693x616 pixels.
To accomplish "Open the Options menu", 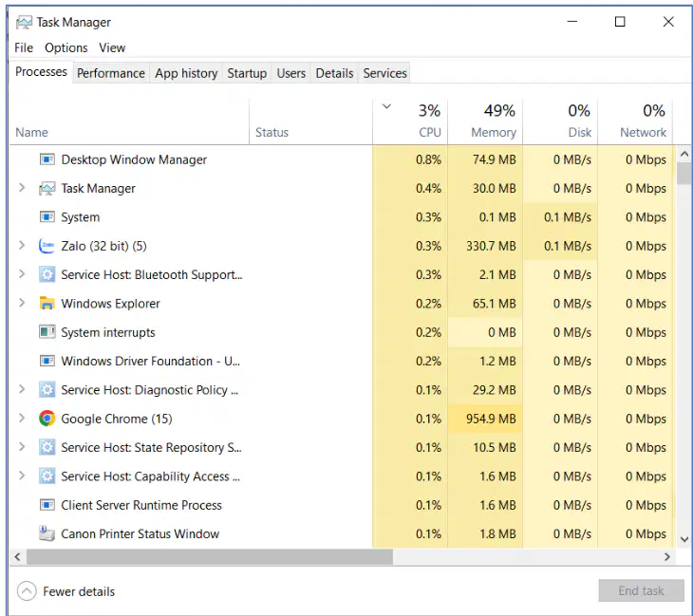I will point(66,47).
